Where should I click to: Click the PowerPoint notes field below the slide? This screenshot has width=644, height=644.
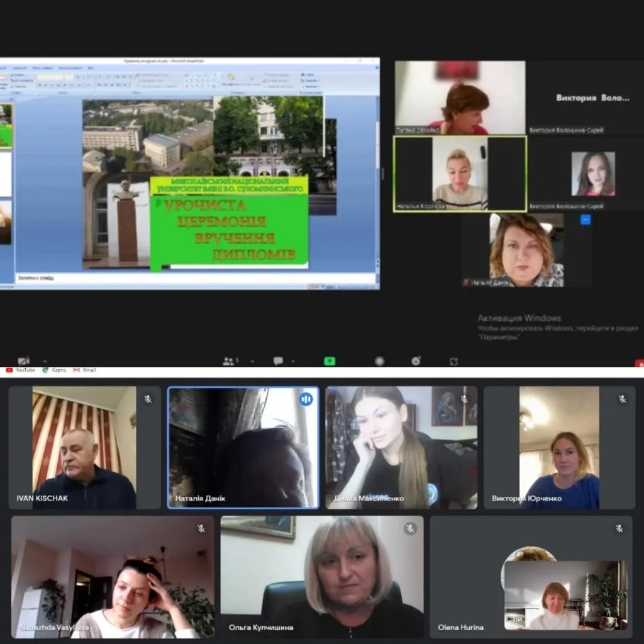tap(189, 277)
